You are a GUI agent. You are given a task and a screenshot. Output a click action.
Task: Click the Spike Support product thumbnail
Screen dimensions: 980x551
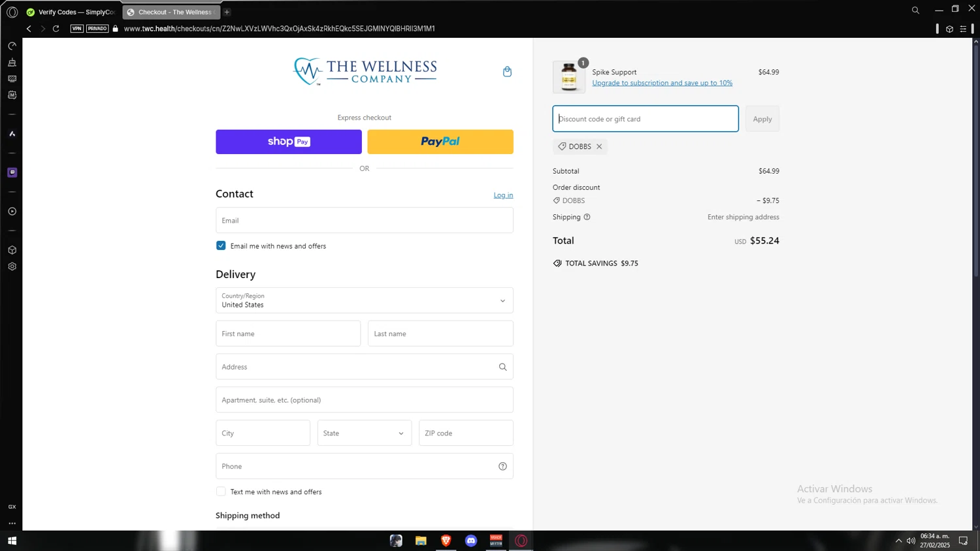pyautogui.click(x=569, y=77)
